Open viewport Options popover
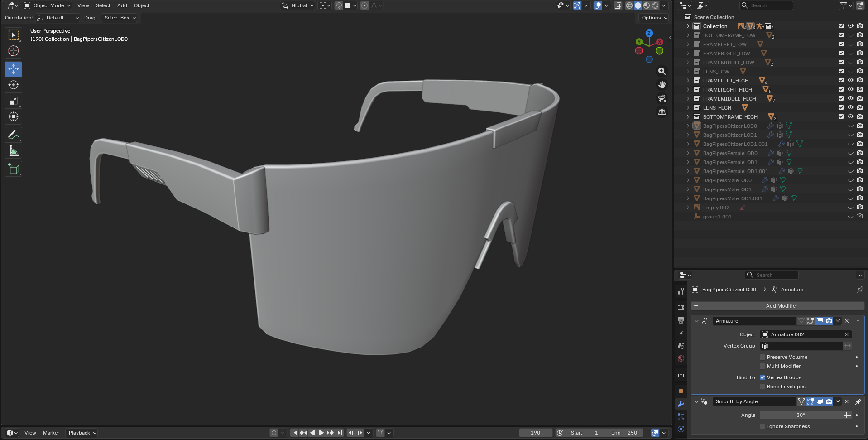 pos(654,18)
